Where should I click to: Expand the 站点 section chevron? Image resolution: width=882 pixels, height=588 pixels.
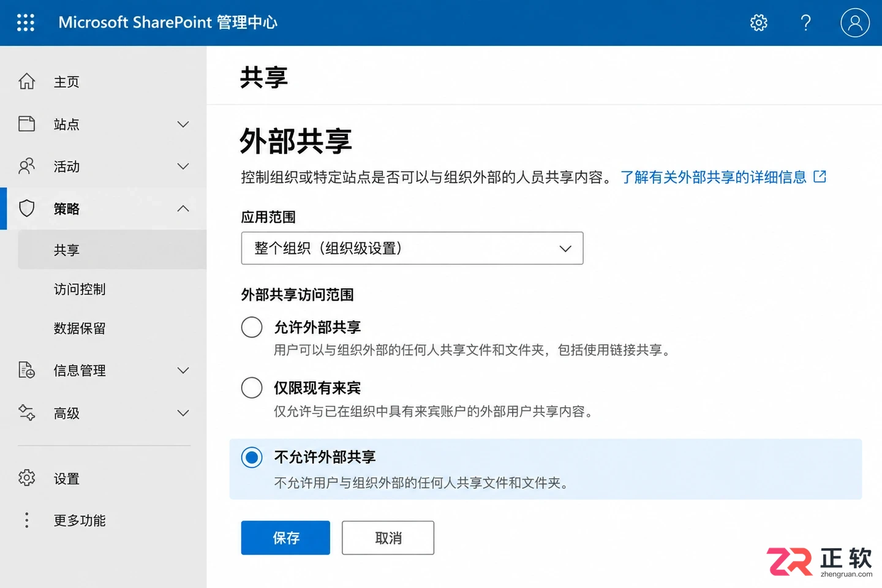click(x=183, y=124)
